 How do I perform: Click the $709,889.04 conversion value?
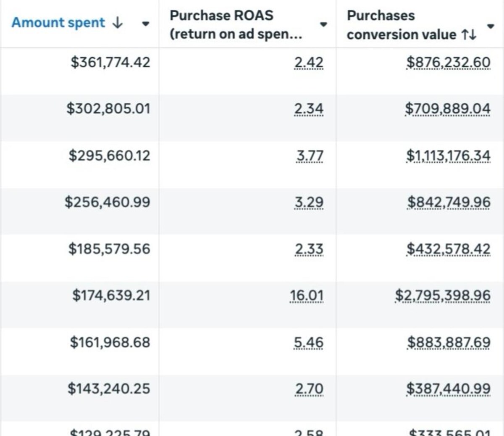(448, 109)
